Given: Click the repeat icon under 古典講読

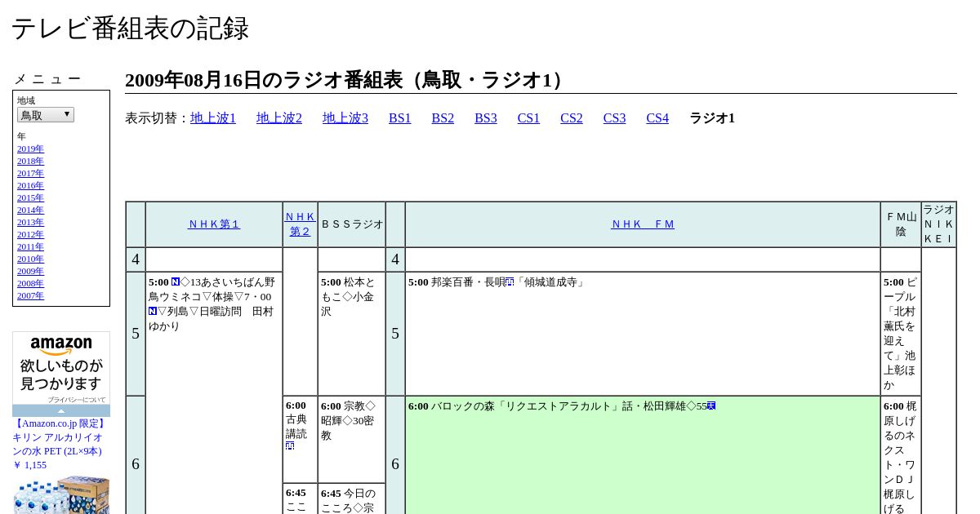Looking at the screenshot, I should 290,446.
